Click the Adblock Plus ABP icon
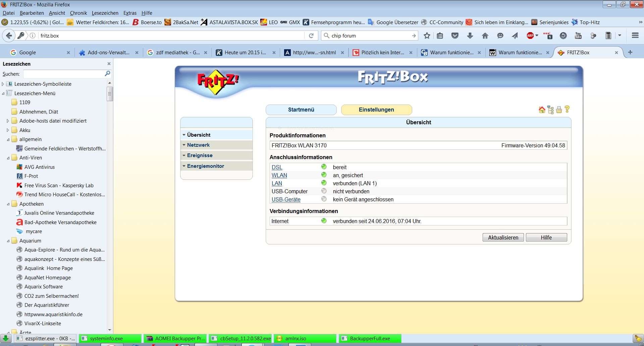Screen dimensions: 644x346 pyautogui.click(x=530, y=36)
